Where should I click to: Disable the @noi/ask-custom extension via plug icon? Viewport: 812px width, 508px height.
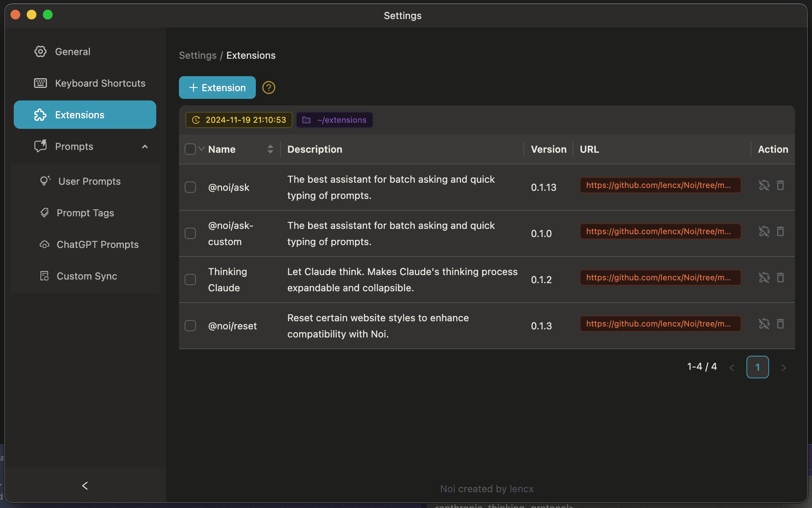click(x=764, y=232)
